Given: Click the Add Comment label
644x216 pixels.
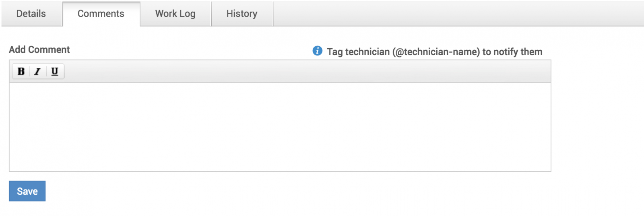Looking at the screenshot, I should tap(39, 49).
